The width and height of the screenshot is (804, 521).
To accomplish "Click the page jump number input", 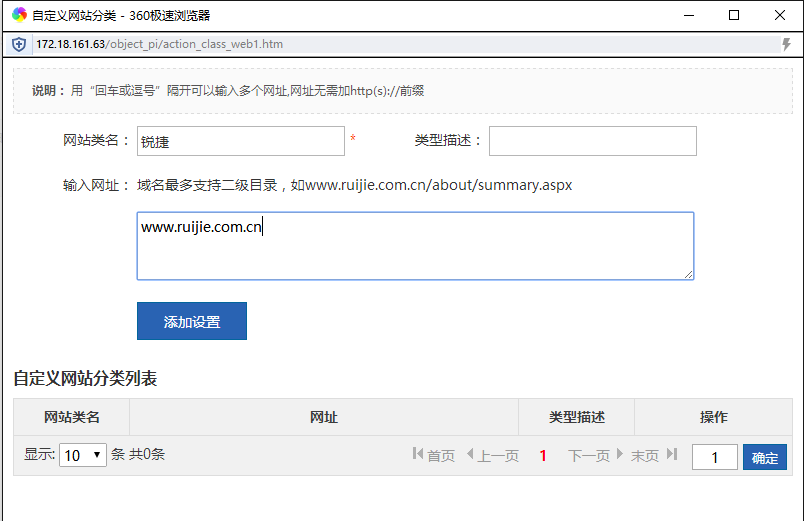I will coord(715,457).
